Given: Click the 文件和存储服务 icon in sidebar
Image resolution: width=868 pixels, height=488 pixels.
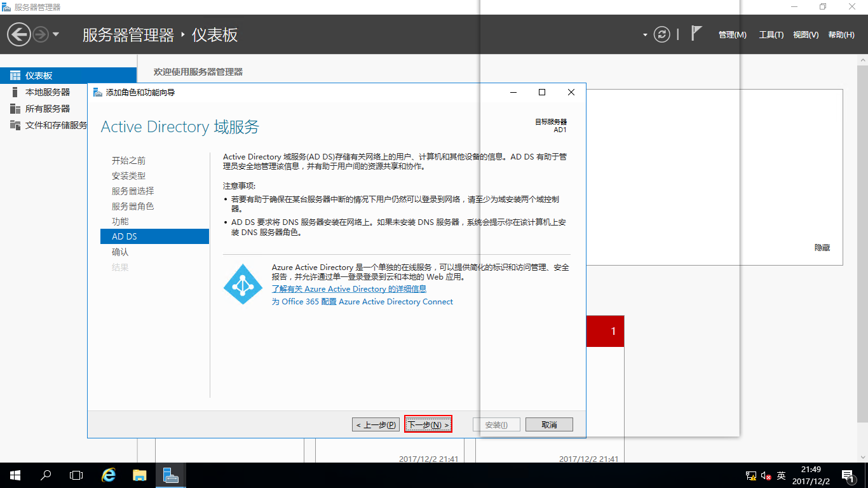Looking at the screenshot, I should [15, 125].
